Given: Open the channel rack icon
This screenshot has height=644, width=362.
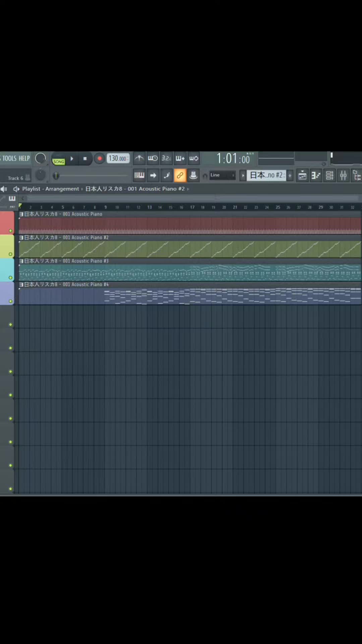Looking at the screenshot, I should (x=329, y=175).
